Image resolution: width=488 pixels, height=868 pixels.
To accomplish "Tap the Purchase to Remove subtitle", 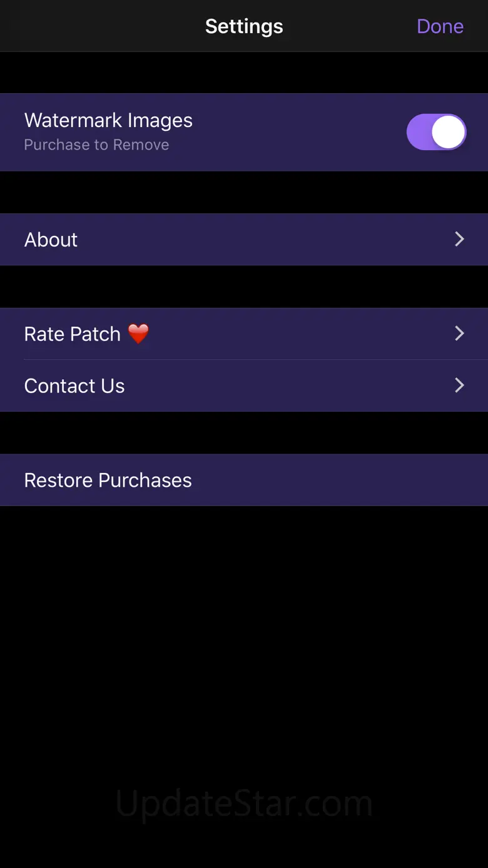I will tap(96, 145).
